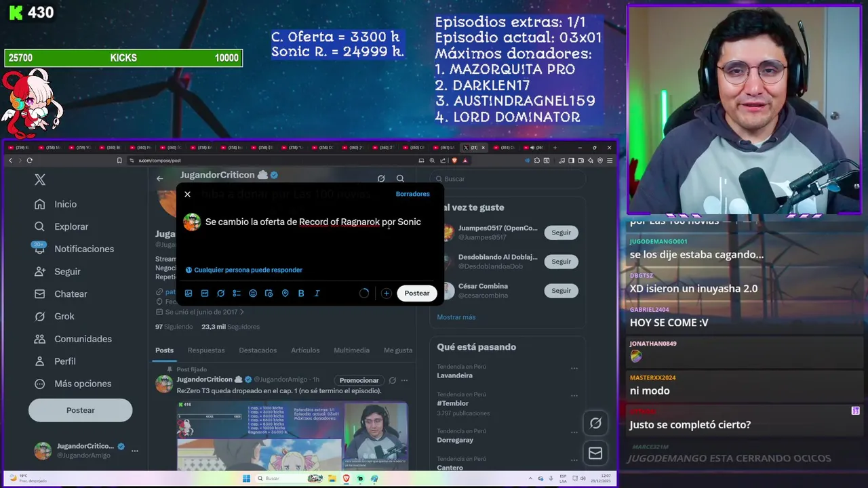
Task: Search profile posts magnifier icon
Action: pos(400,178)
